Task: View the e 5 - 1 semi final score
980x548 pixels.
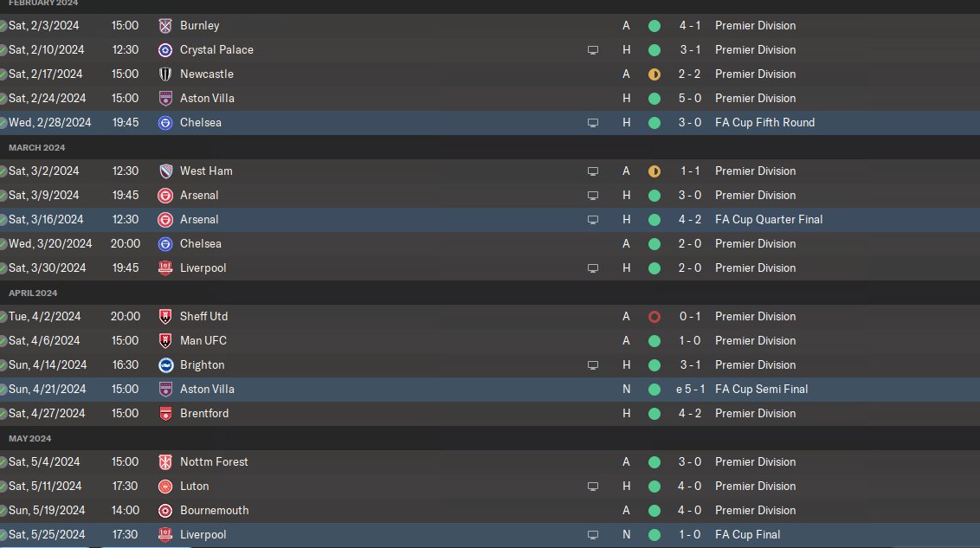Action: click(687, 390)
